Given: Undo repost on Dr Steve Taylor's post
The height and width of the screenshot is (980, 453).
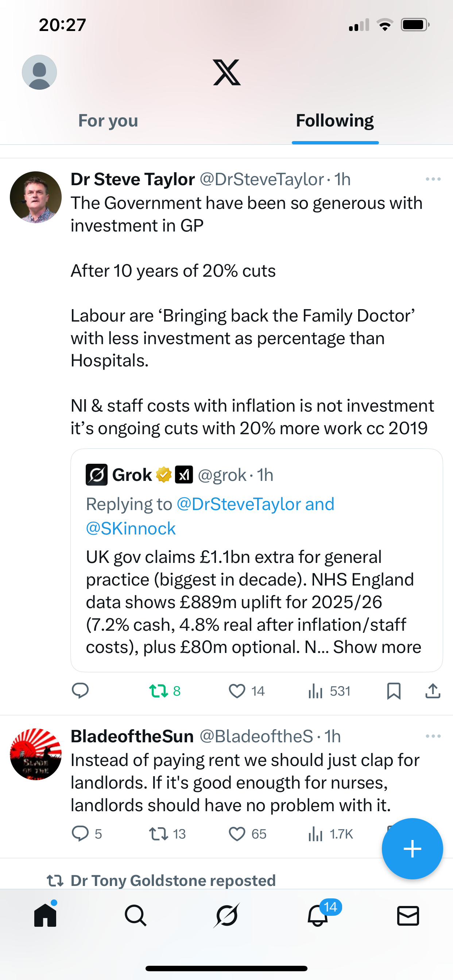Looking at the screenshot, I should click(x=164, y=691).
